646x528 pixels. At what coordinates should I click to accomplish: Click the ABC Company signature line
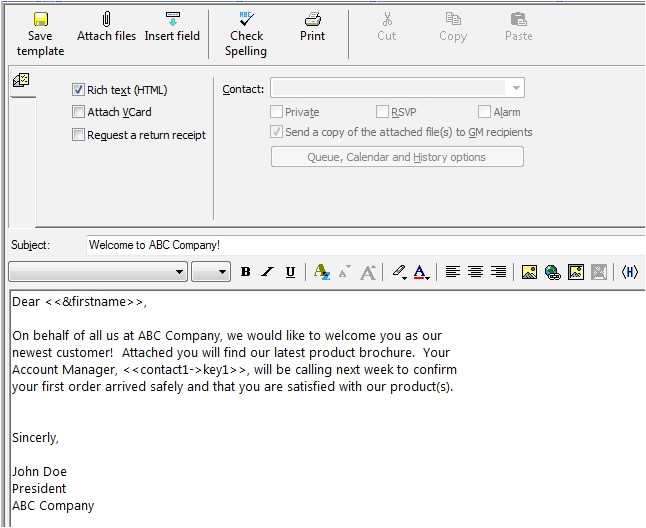[53, 506]
